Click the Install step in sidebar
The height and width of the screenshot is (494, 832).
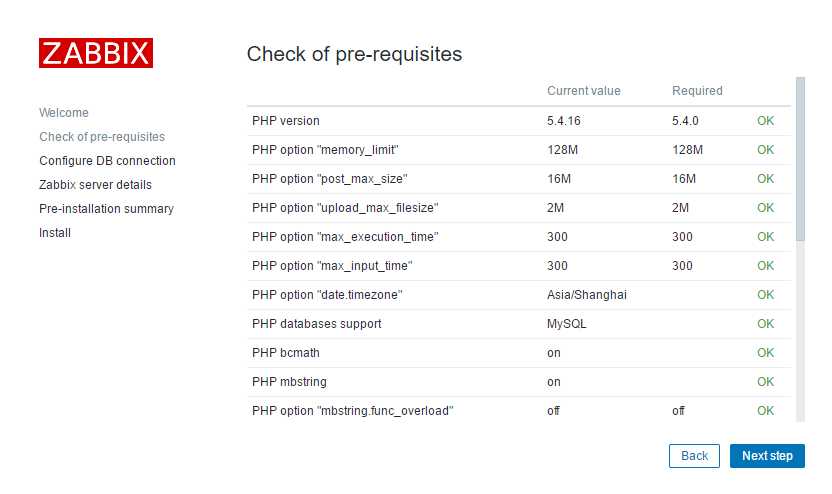tap(55, 232)
